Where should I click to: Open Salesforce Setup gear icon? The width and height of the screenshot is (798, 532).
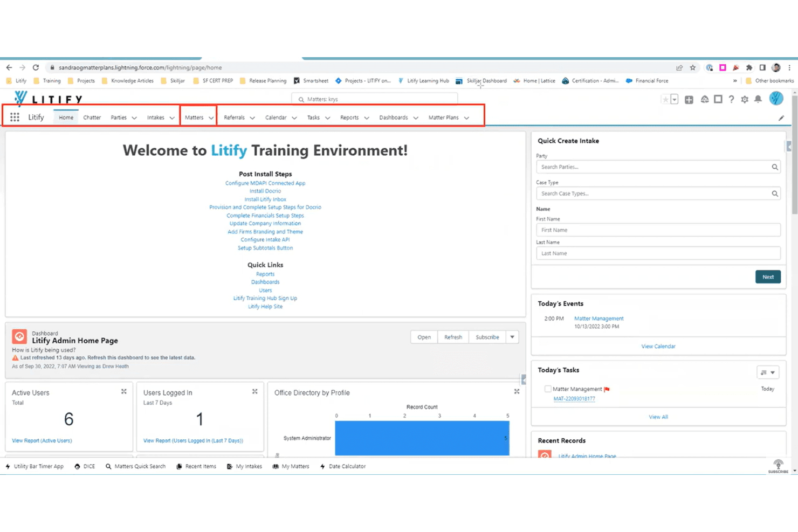coord(745,100)
